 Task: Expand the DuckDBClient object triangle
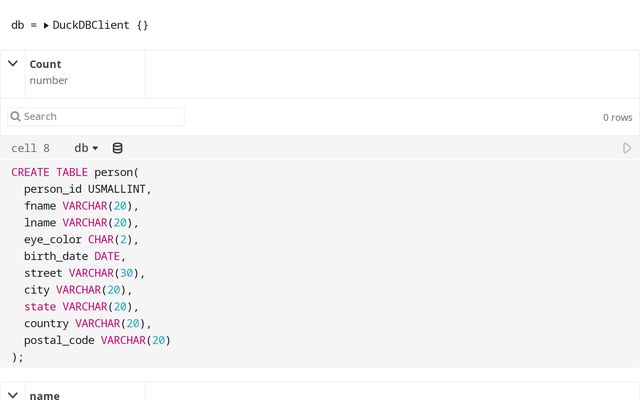tap(46, 25)
